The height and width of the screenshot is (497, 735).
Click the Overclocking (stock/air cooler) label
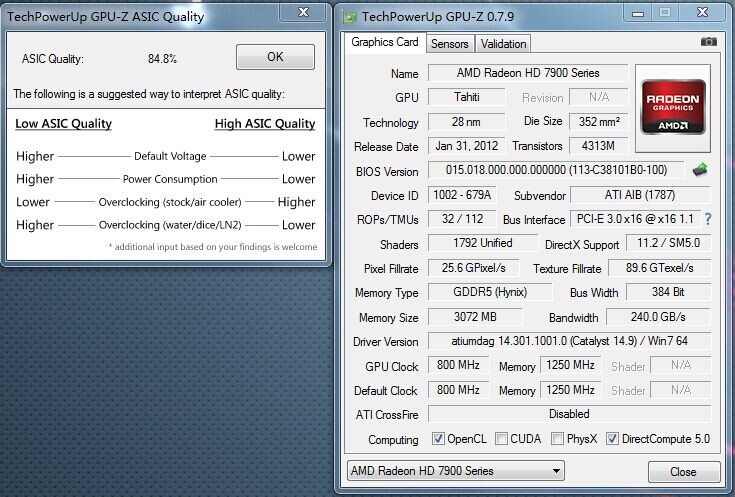(x=170, y=202)
